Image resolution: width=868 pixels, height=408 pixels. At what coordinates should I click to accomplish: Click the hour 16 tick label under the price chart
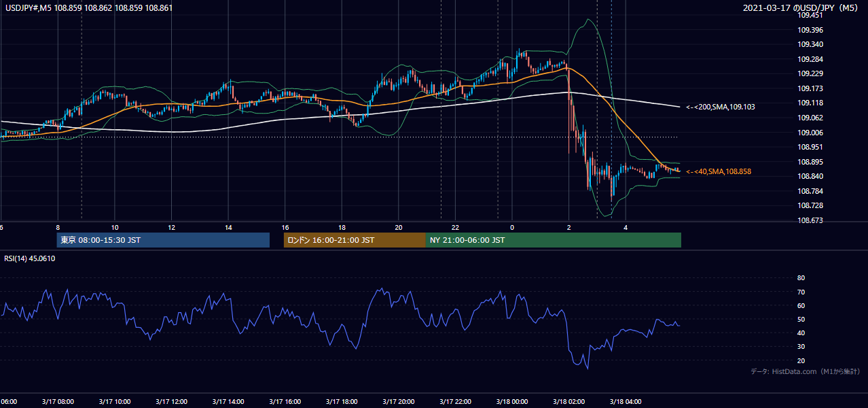[285, 228]
